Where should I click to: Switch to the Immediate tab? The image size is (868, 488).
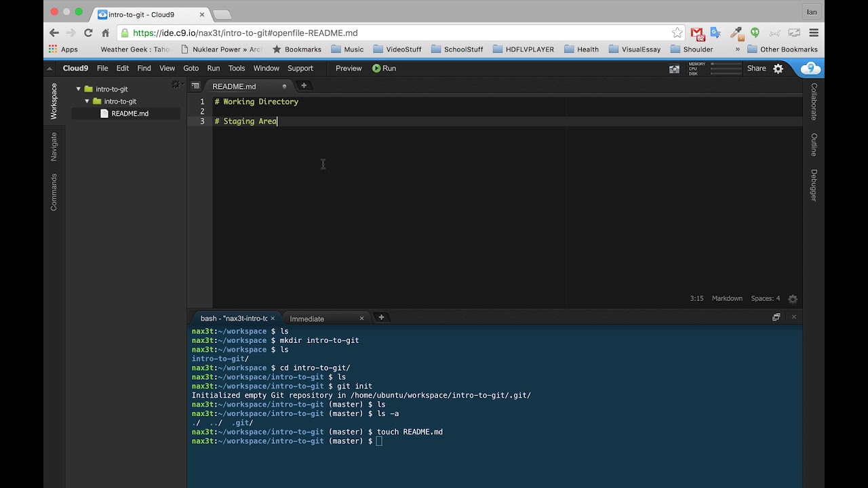click(x=307, y=319)
